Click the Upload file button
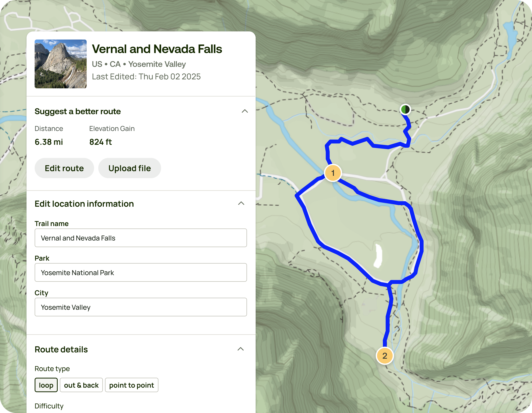Image resolution: width=532 pixels, height=413 pixels. point(130,168)
